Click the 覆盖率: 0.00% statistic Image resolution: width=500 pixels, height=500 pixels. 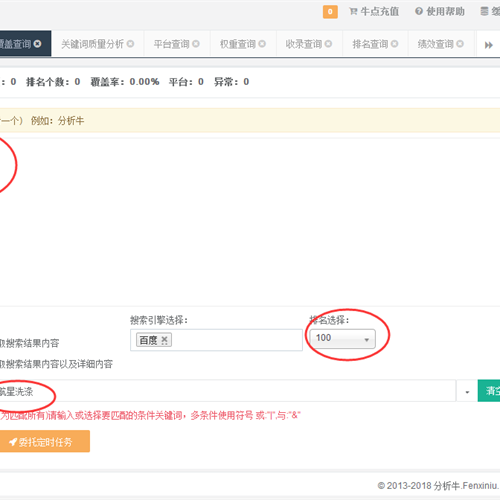point(125,82)
